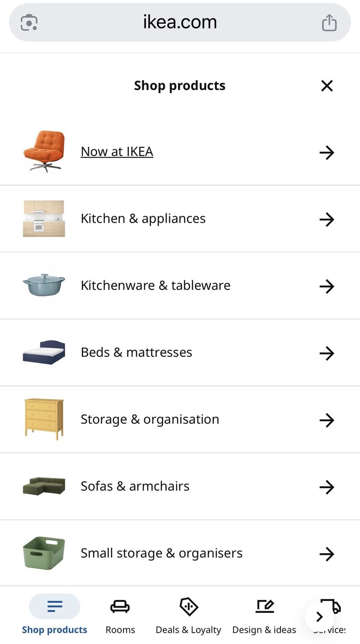Open the Design & ideas tab

click(264, 615)
